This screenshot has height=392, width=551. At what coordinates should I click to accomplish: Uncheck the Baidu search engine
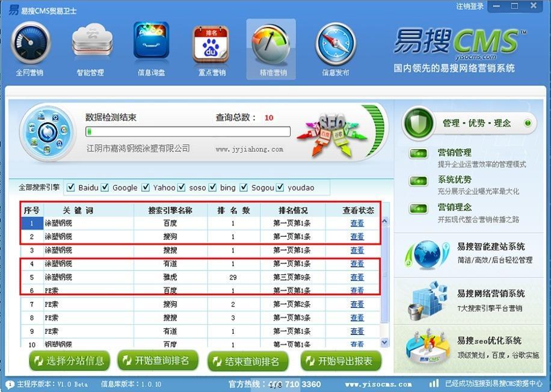[71, 187]
